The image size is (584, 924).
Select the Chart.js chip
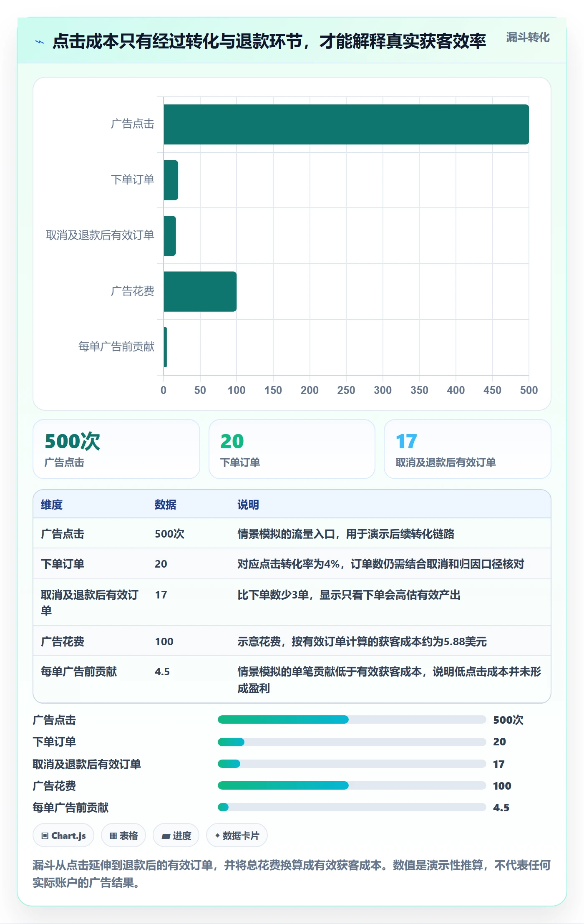pos(63,836)
